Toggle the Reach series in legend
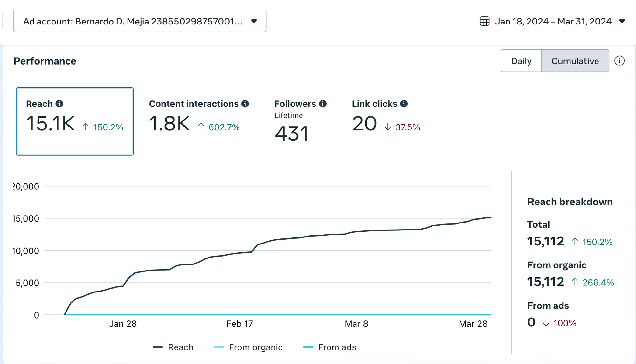 pyautogui.click(x=173, y=347)
